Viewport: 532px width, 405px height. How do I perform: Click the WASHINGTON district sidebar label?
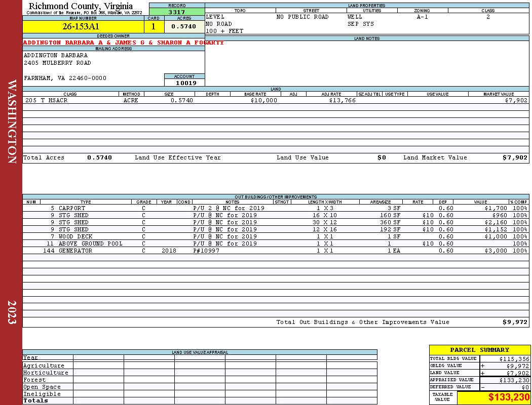tap(12, 121)
